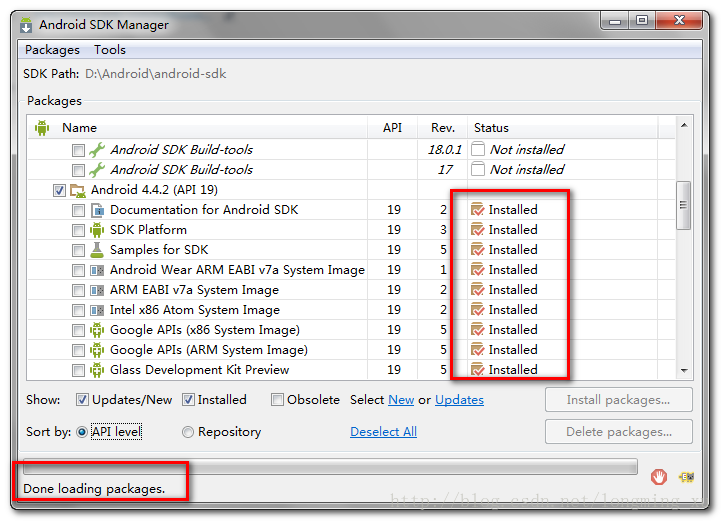Open the Packages menu
Screen dimensions: 721x521
point(52,50)
